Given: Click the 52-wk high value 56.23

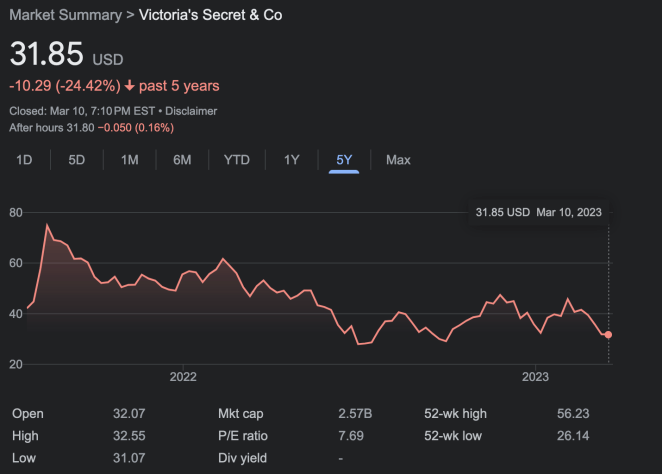Looking at the screenshot, I should pos(573,413).
